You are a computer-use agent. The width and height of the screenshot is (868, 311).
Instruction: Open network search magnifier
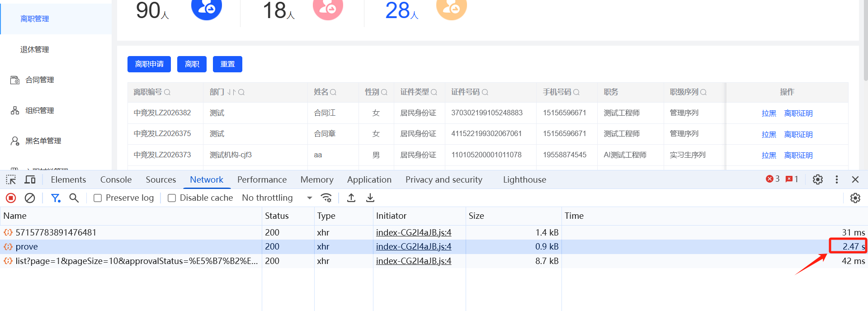coord(74,198)
